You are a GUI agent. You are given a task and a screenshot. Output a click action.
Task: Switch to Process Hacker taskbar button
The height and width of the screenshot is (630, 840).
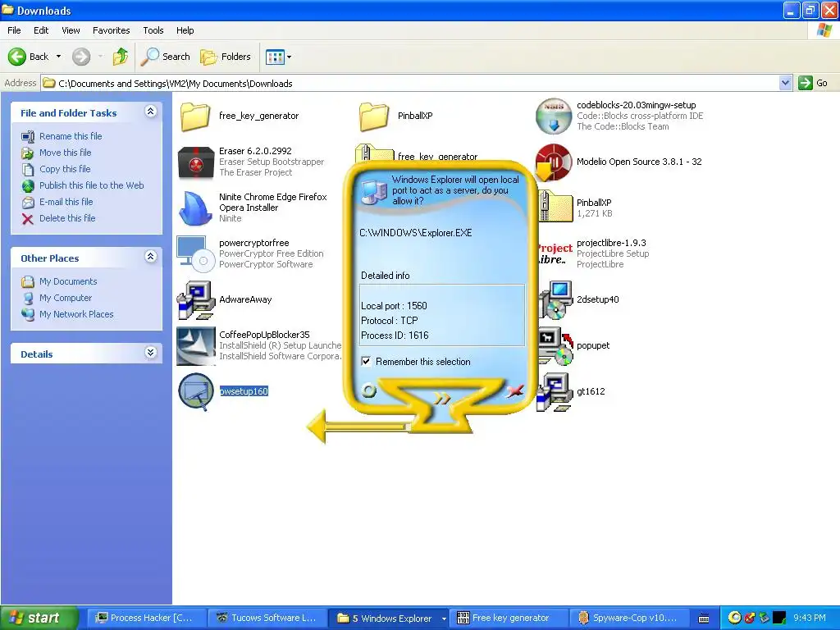(146, 619)
